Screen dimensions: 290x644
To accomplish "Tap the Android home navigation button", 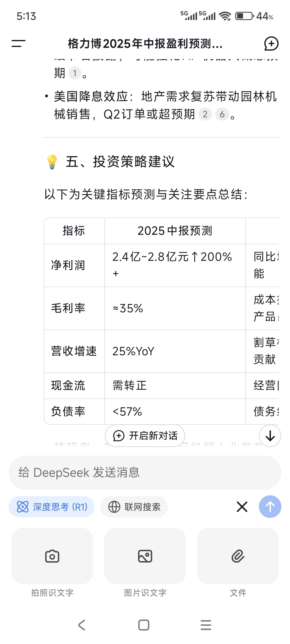I will tap(144, 625).
